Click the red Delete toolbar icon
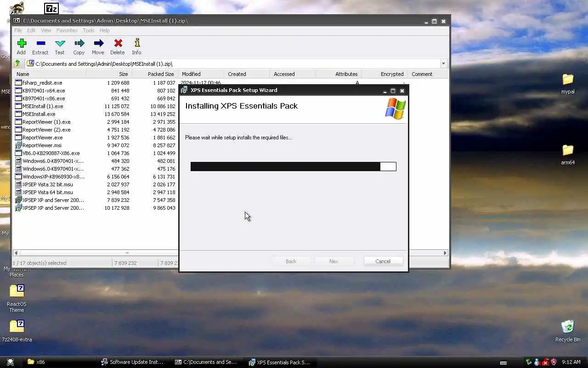Image resolution: width=588 pixels, height=368 pixels. 118,44
